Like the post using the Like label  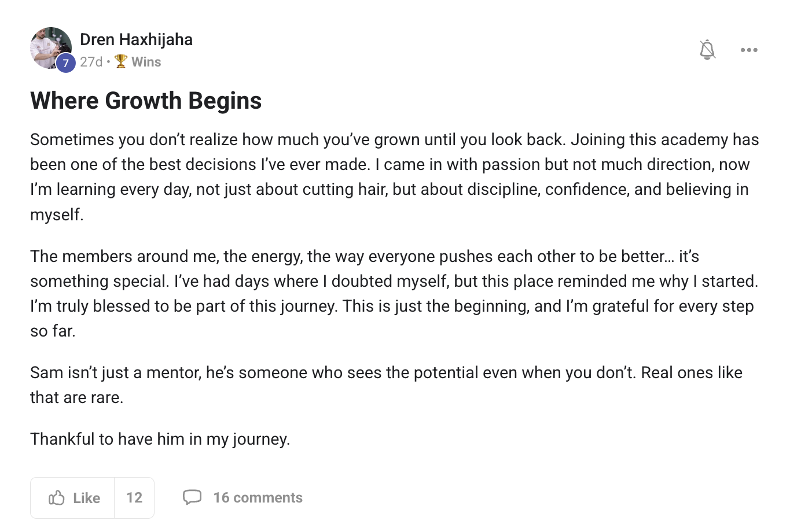tap(86, 498)
